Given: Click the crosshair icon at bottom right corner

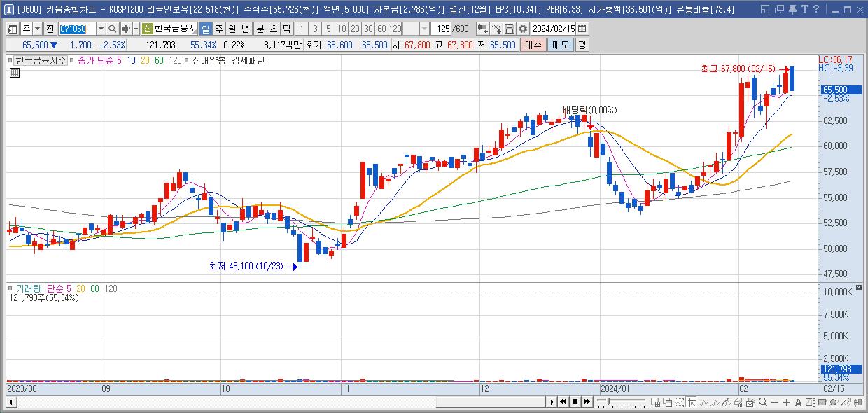Looking at the screenshot, I should coord(857,402).
